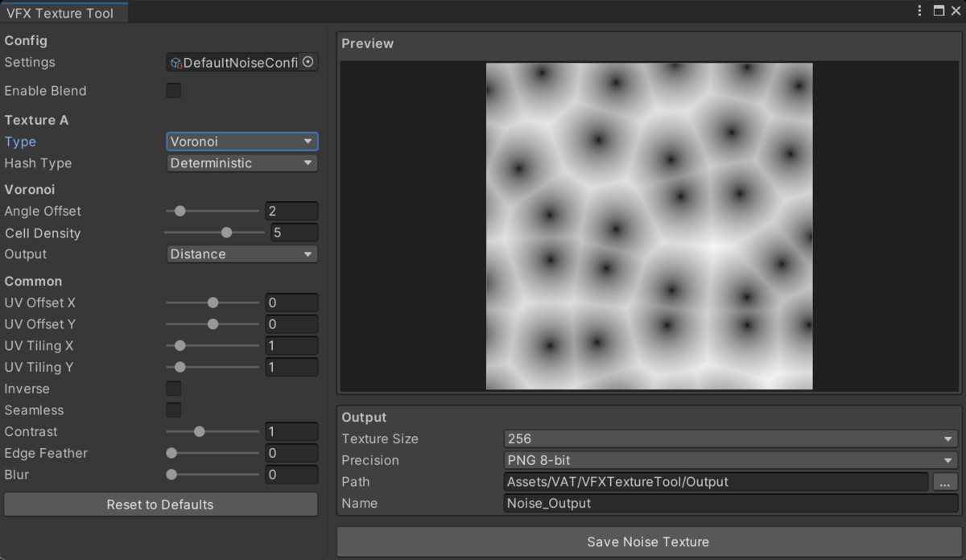
Task: Open the Type dropdown showing Voronoi
Action: [242, 142]
